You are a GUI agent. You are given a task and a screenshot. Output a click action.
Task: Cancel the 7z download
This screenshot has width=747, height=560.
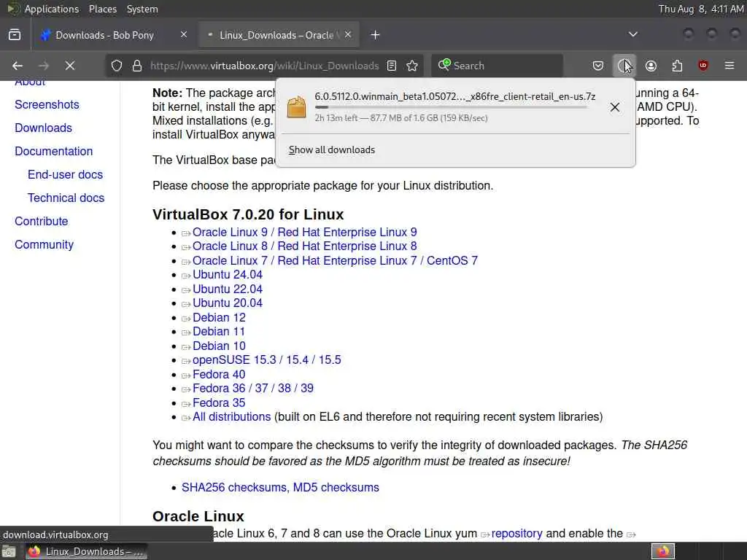point(615,107)
